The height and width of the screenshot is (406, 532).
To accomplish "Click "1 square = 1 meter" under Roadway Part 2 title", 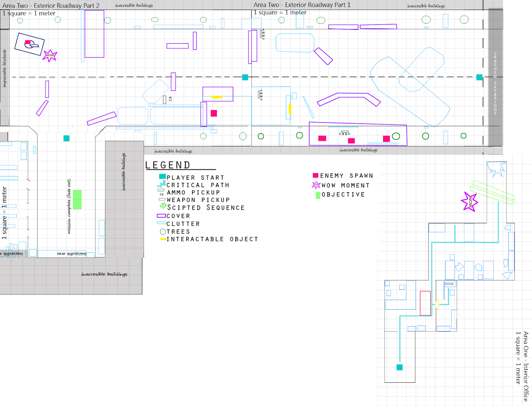I will tap(29, 13).
